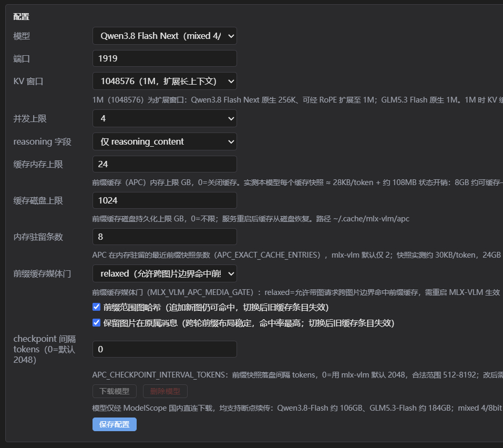Click the checkpoint 间隔 tokens field containing 0
The height and width of the screenshot is (448, 503).
point(165,349)
